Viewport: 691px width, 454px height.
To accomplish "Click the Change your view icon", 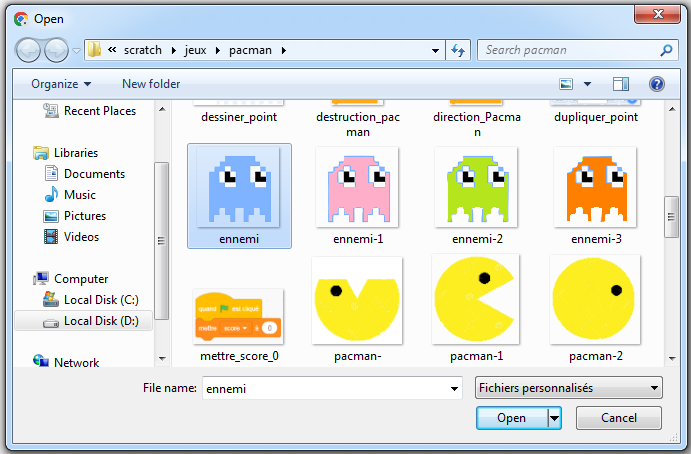I will point(566,84).
